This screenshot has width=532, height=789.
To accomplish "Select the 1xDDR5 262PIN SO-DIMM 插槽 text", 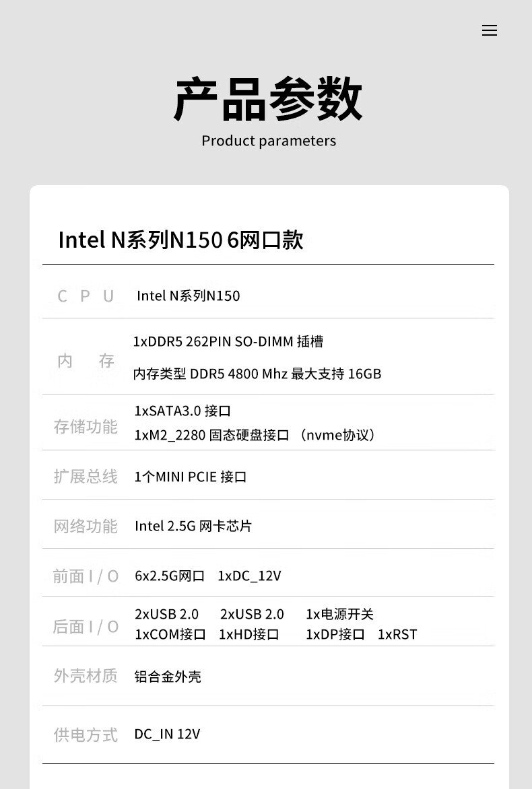I will 228,341.
